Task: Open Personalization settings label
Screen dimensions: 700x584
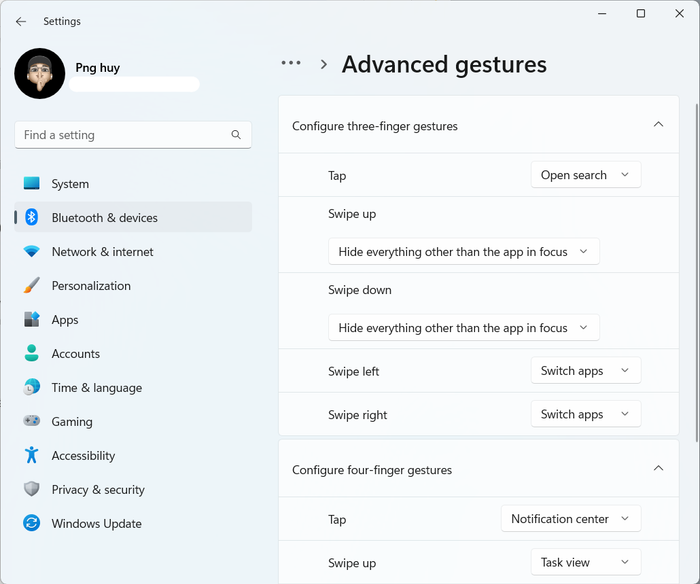Action: [91, 286]
